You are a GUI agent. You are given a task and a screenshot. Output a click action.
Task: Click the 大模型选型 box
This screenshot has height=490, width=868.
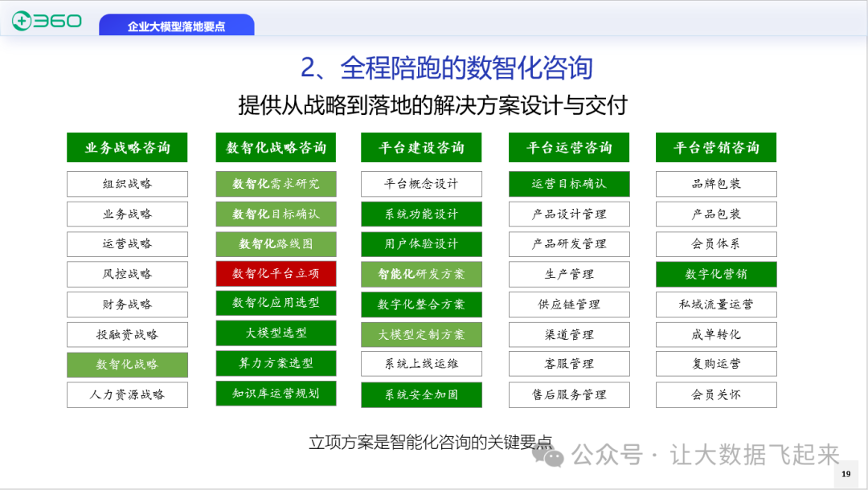(276, 333)
